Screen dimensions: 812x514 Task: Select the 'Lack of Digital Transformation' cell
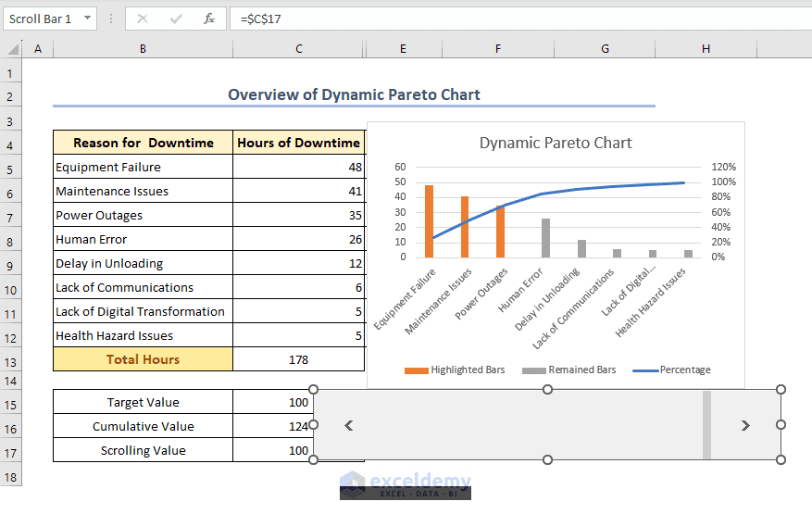[x=143, y=311]
